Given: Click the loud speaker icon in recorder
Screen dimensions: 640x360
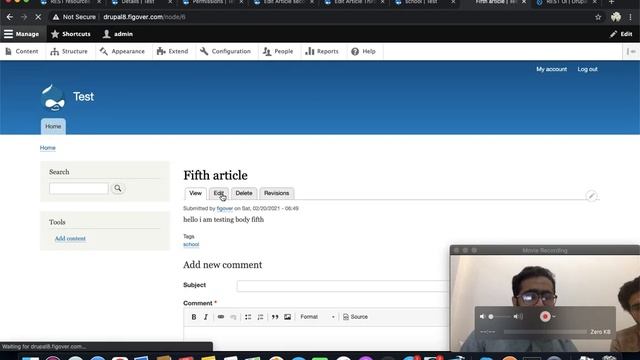Looking at the screenshot, I should tap(518, 316).
